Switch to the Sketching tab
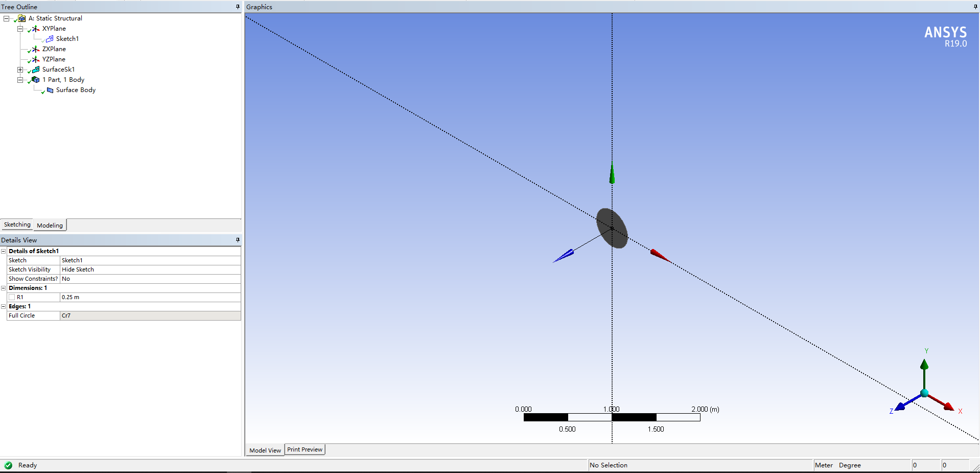 pyautogui.click(x=17, y=224)
